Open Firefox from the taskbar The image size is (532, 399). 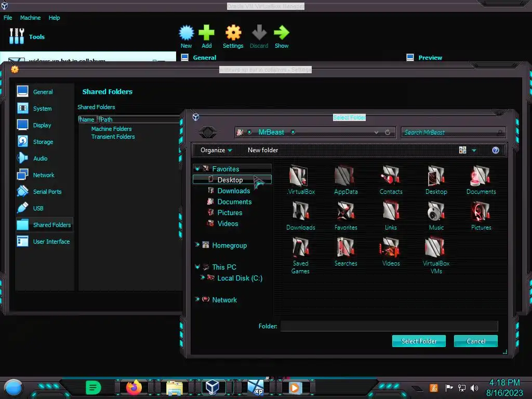click(x=134, y=388)
